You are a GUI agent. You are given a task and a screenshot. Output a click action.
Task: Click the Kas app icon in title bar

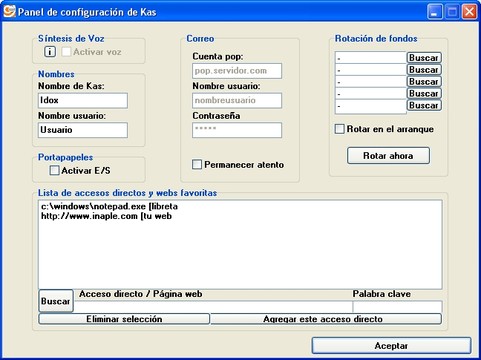(x=9, y=11)
